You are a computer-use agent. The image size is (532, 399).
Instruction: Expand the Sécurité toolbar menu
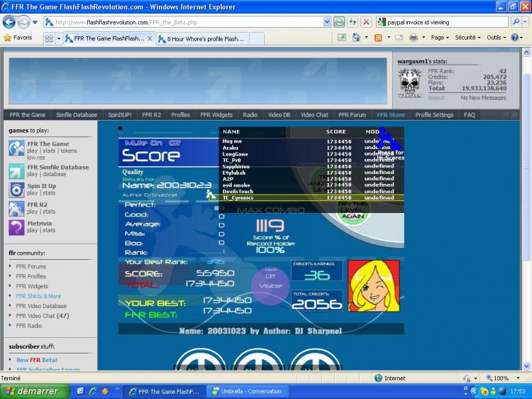[x=467, y=38]
